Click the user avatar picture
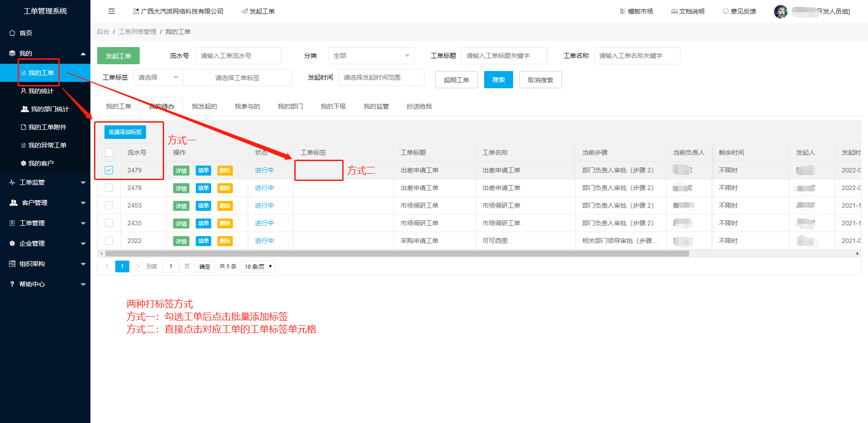 click(x=781, y=12)
